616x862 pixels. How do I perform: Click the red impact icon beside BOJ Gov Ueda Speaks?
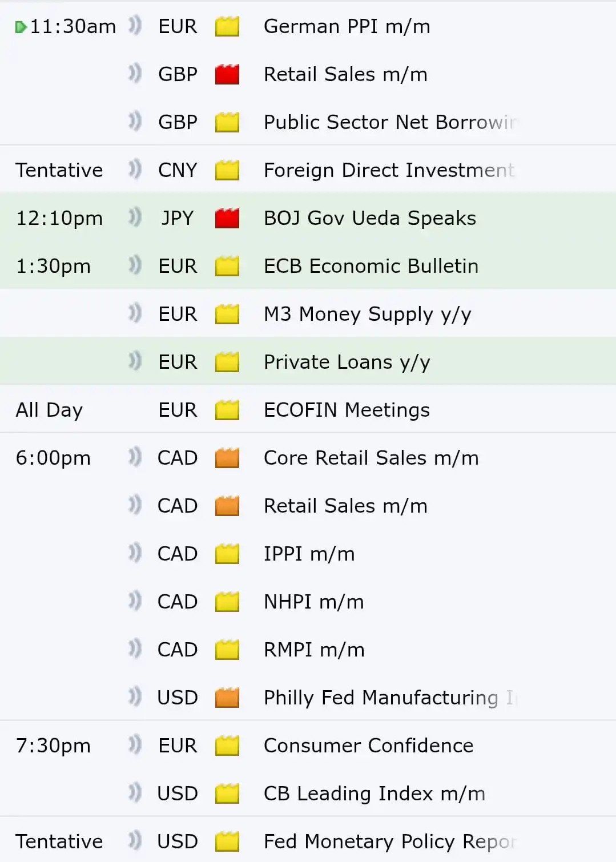pyautogui.click(x=226, y=217)
